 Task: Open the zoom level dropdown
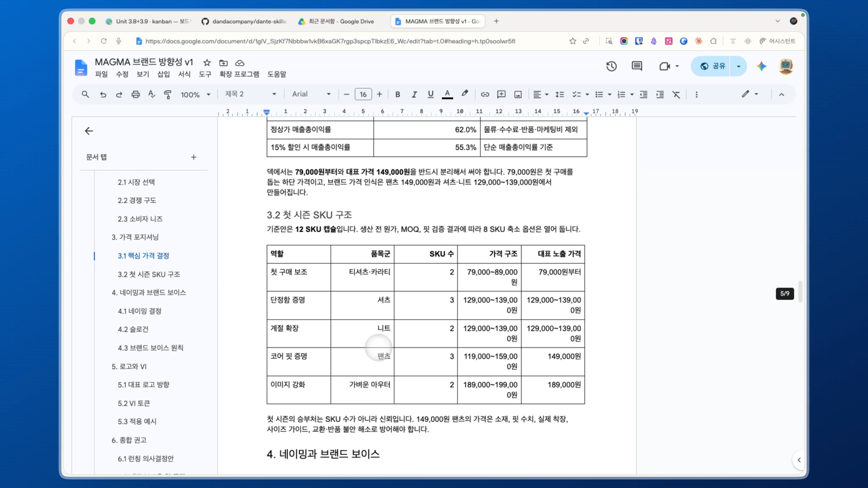195,94
